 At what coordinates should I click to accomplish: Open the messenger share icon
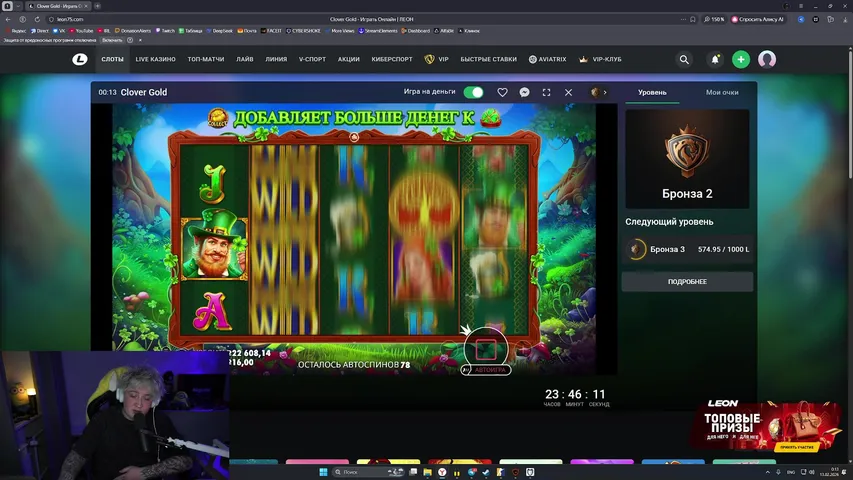pos(524,92)
